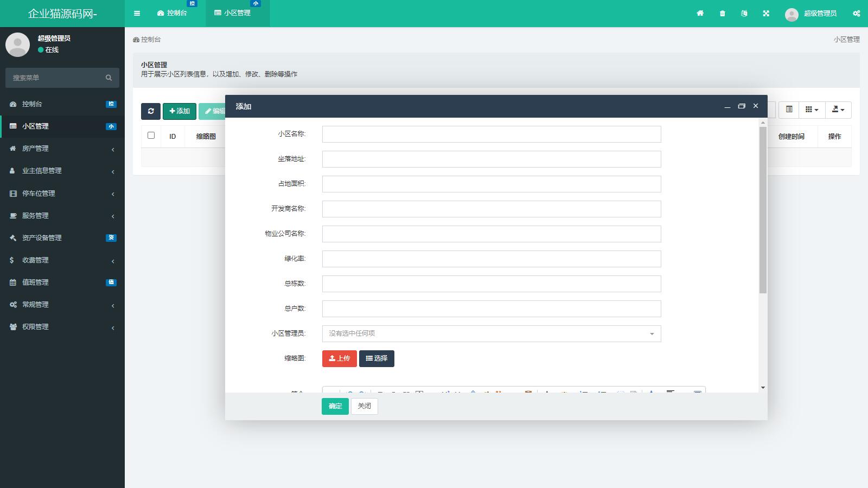Focus the 总栋数 input field
The image size is (868, 488).
click(x=492, y=284)
